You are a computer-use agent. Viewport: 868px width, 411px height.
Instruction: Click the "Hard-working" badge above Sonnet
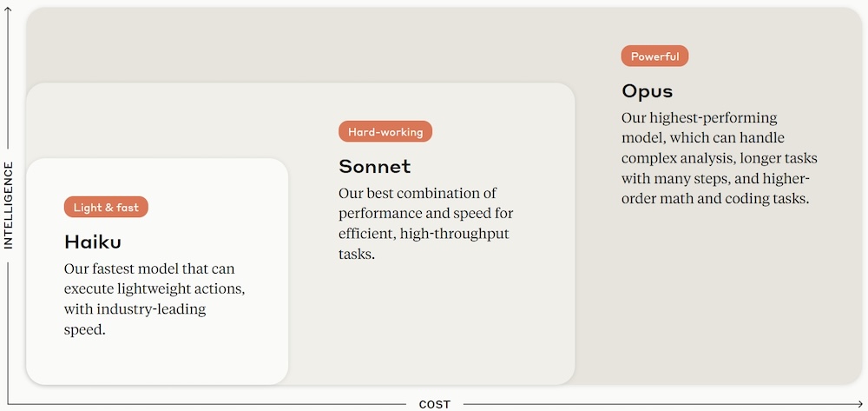click(385, 132)
